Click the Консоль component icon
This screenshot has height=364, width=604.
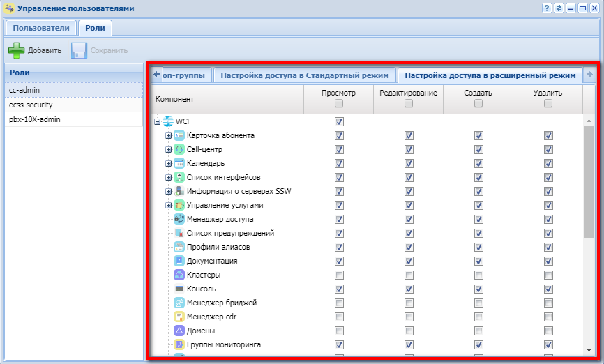pyautogui.click(x=179, y=289)
